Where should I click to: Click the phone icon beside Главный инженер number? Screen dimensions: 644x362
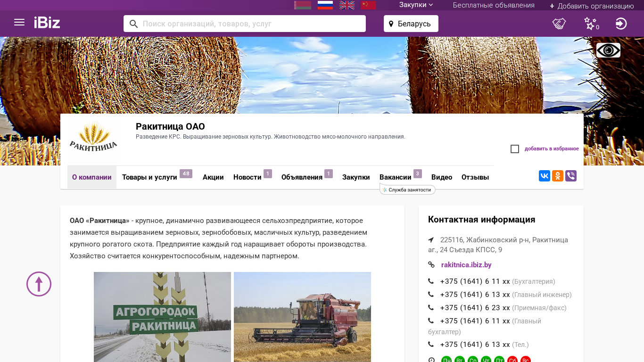431,295
